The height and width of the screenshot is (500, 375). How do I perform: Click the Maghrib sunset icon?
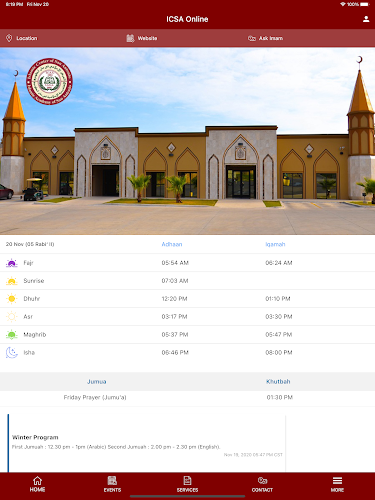(x=12, y=334)
